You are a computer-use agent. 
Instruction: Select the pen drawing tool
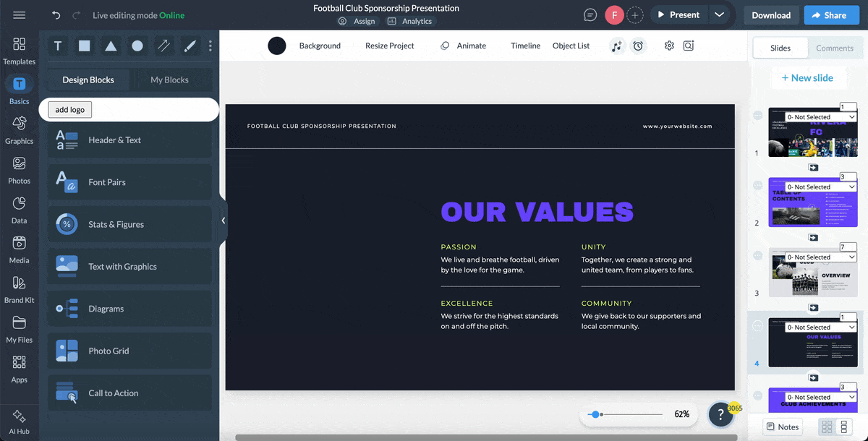click(190, 46)
